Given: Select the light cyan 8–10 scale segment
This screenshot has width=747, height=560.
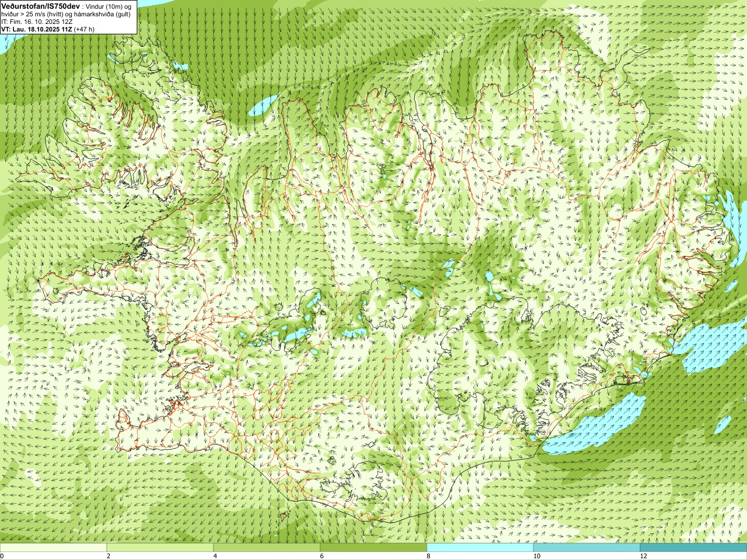Looking at the screenshot, I should pyautogui.click(x=480, y=548).
